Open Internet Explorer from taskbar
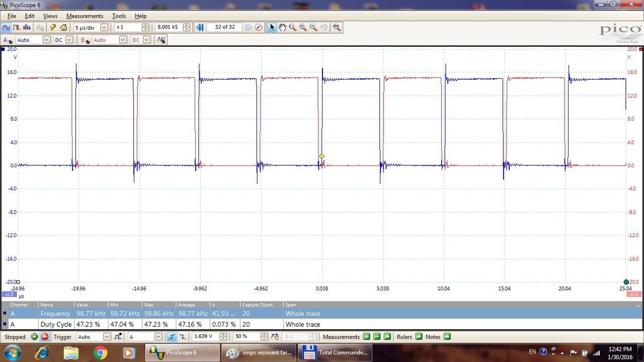The width and height of the screenshot is (644, 362). pos(43,352)
